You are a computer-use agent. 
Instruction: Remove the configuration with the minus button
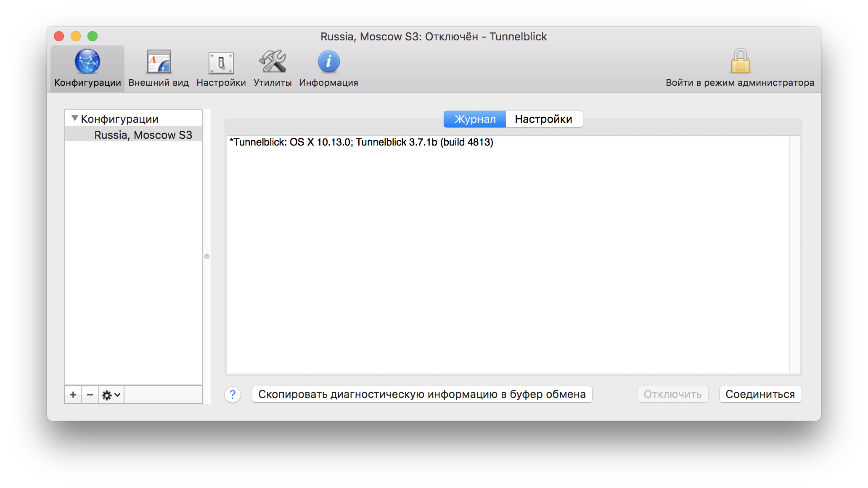(x=90, y=395)
